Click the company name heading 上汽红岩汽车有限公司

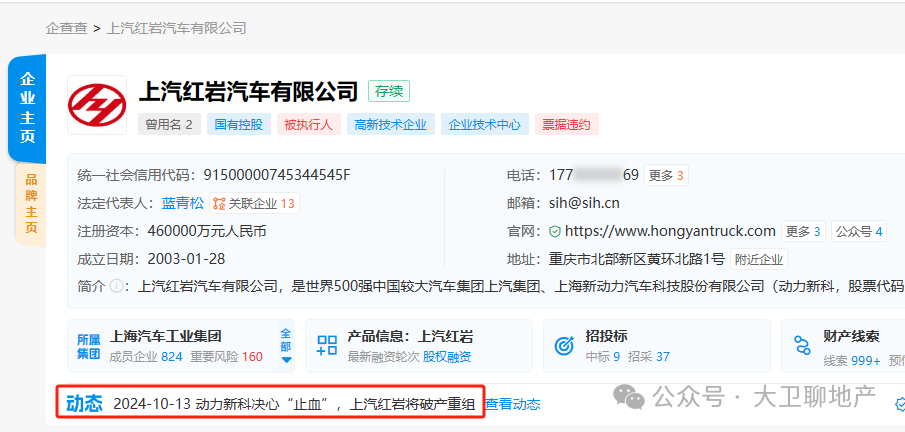[249, 91]
